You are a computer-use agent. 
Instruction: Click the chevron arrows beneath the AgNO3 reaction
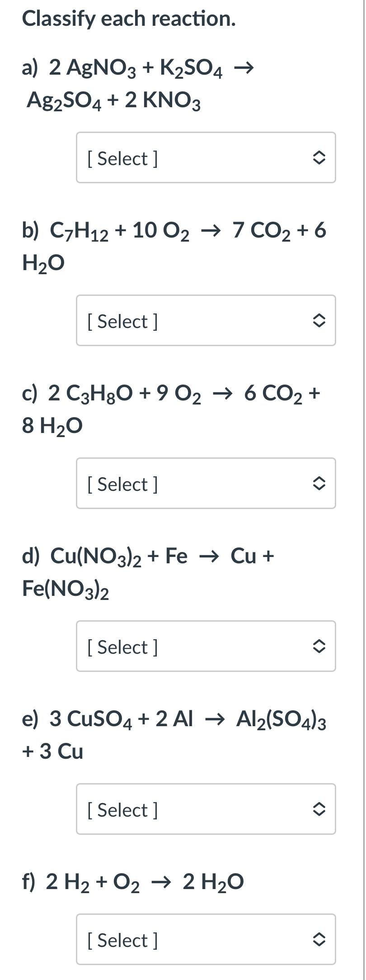click(x=319, y=158)
